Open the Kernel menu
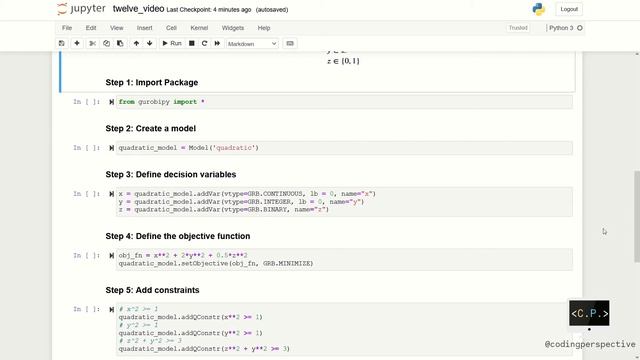This screenshot has height=360, width=640. pos(199,28)
